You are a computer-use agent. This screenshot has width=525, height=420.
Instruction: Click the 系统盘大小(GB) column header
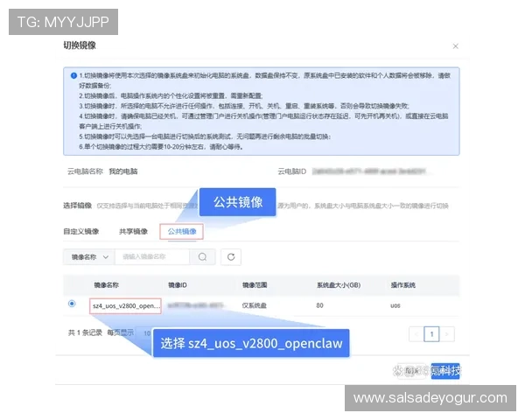click(339, 285)
